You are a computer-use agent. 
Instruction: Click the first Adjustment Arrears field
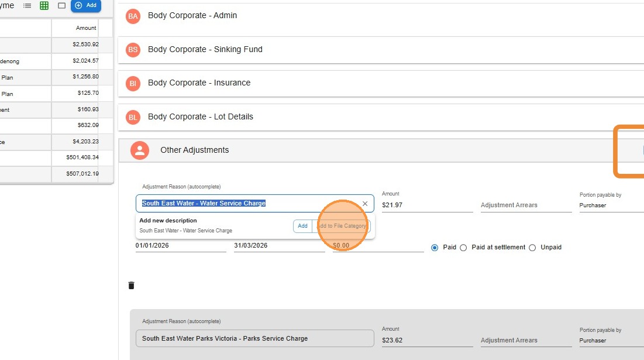pos(526,205)
